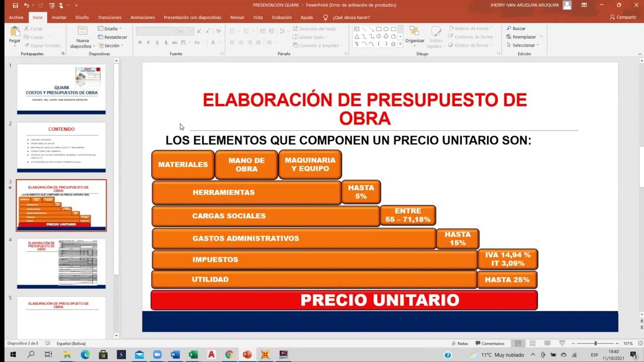Select the text box shape icon
Screen dimensions: 644x362
(x=357, y=29)
